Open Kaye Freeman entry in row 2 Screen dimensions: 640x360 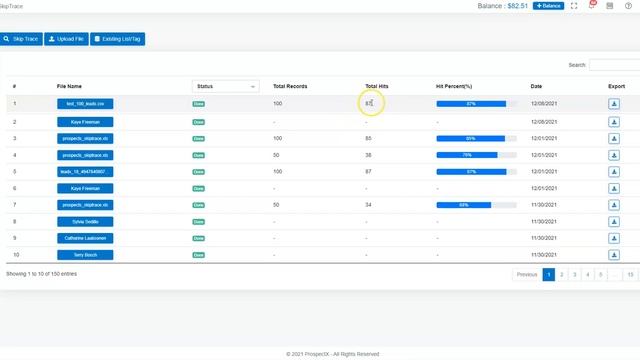click(85, 122)
